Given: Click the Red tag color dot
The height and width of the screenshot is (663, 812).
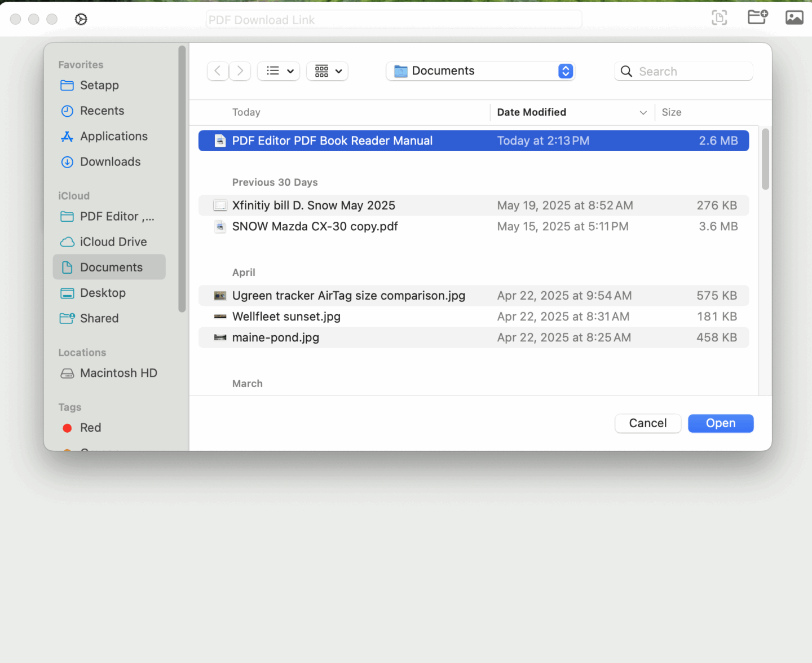Looking at the screenshot, I should coord(68,428).
